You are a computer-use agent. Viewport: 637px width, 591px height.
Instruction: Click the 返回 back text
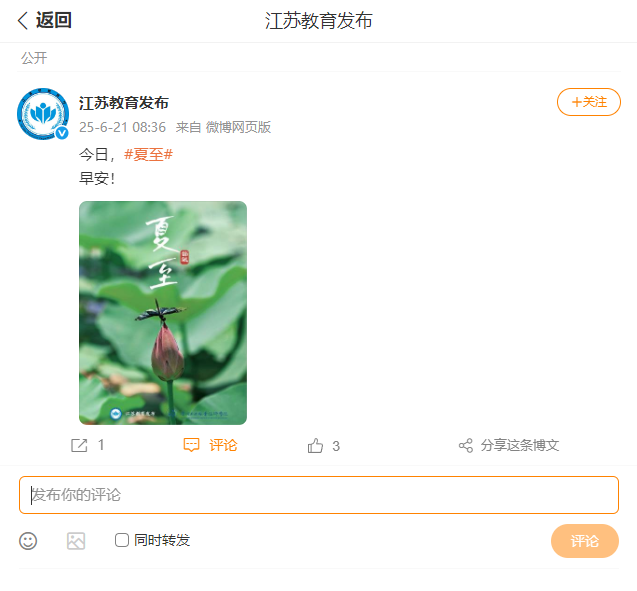click(54, 21)
